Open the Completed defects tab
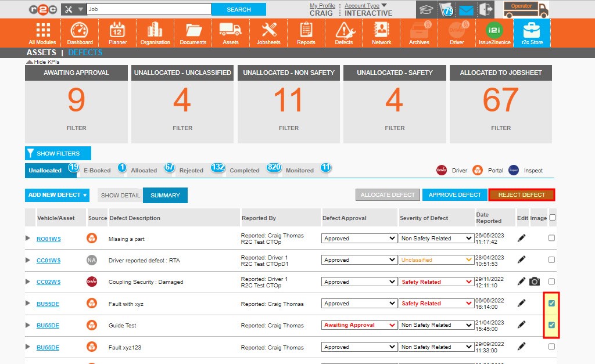 click(244, 170)
